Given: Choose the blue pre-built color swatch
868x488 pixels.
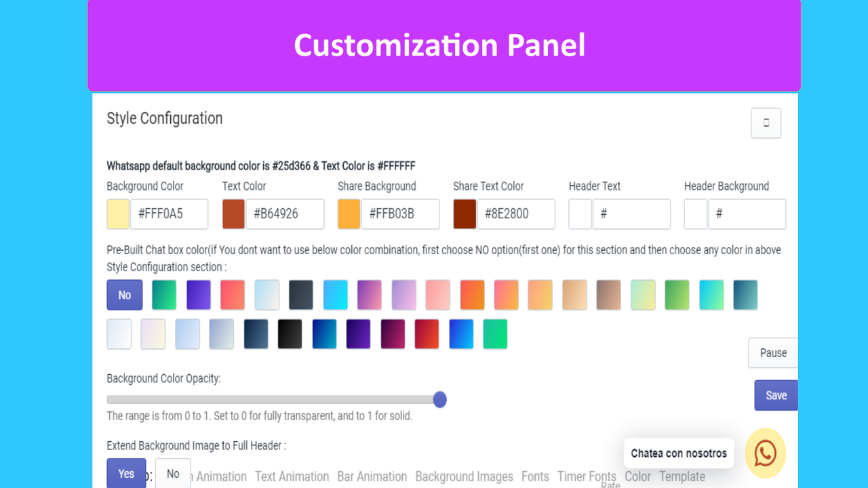Looking at the screenshot, I should [x=461, y=333].
